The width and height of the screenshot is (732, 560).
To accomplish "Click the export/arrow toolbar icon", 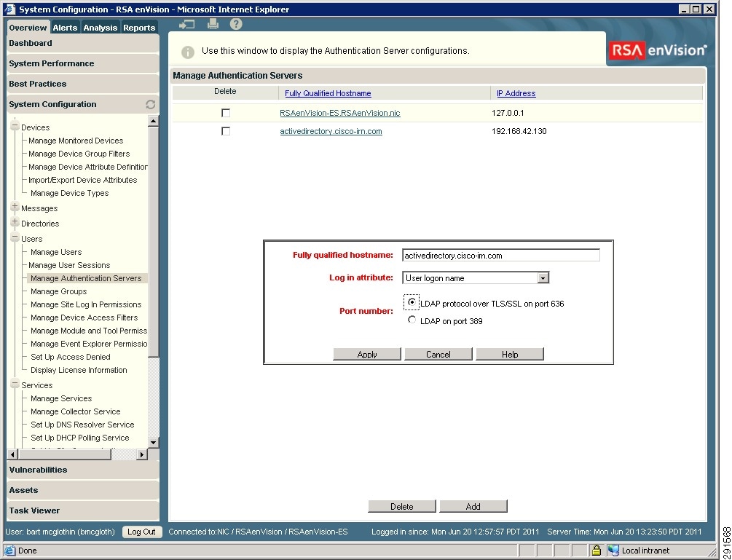I will pos(186,24).
